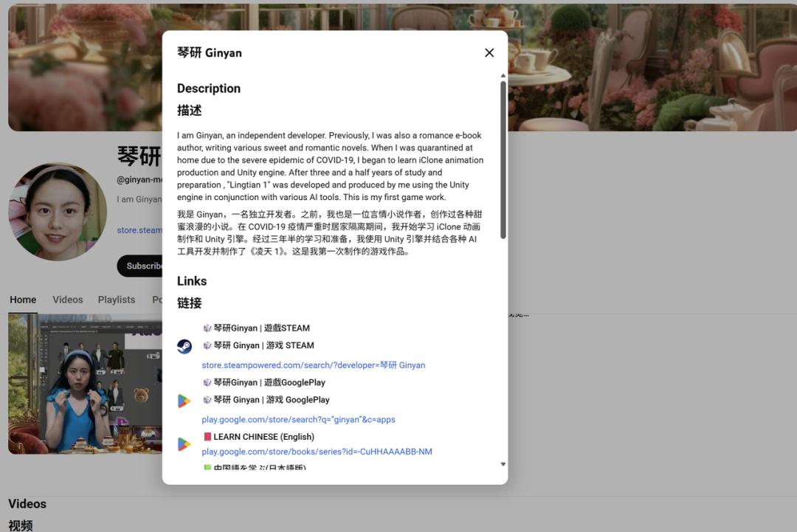Click the channel's round profile avatar
The image size is (797, 532).
tap(58, 212)
